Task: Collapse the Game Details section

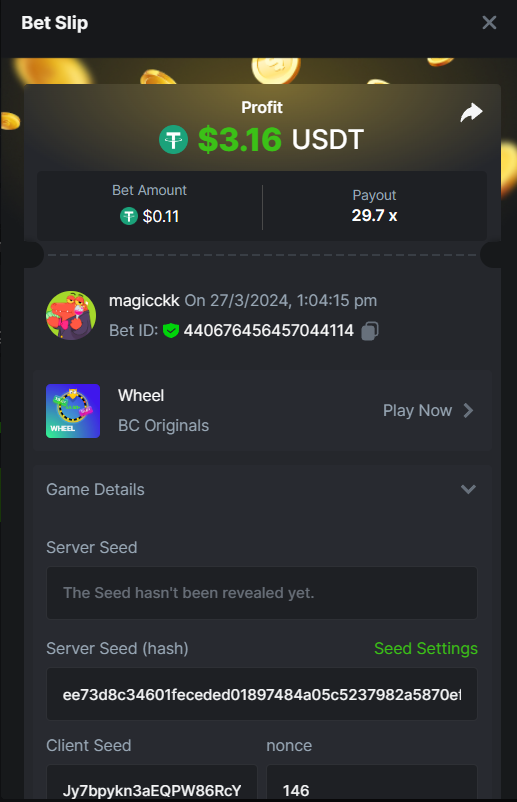Action: (x=468, y=489)
